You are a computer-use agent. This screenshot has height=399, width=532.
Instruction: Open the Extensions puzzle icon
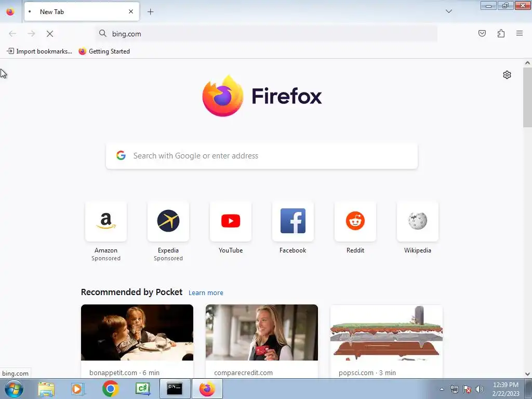pyautogui.click(x=501, y=33)
